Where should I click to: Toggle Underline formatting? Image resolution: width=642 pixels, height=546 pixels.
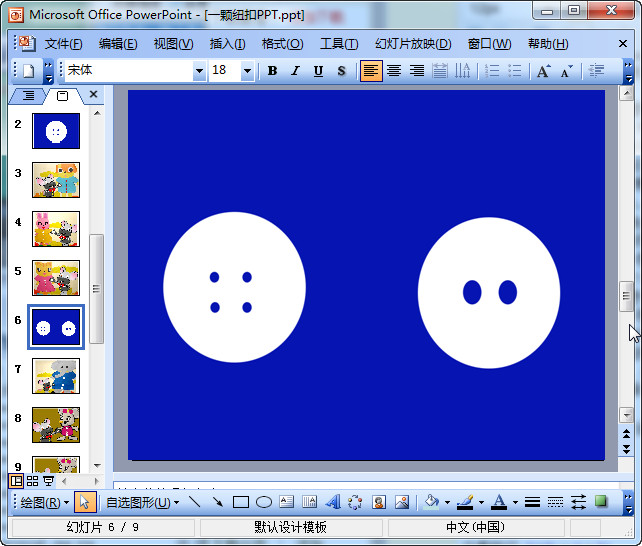point(318,71)
